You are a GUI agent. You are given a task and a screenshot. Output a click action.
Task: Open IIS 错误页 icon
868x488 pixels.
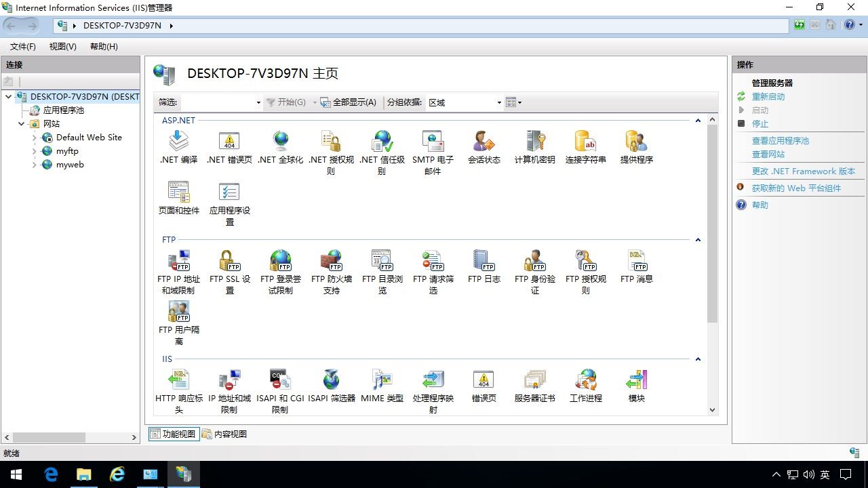point(484,386)
